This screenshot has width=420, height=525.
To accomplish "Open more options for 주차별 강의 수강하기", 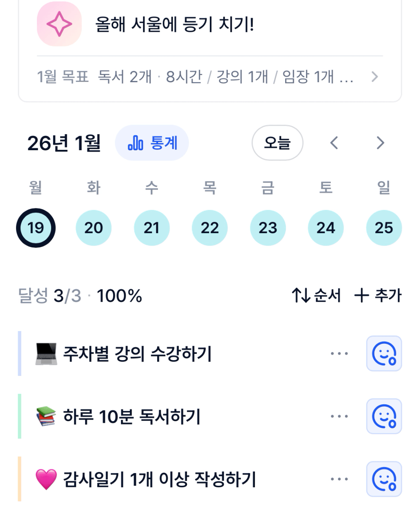I will tap(339, 354).
